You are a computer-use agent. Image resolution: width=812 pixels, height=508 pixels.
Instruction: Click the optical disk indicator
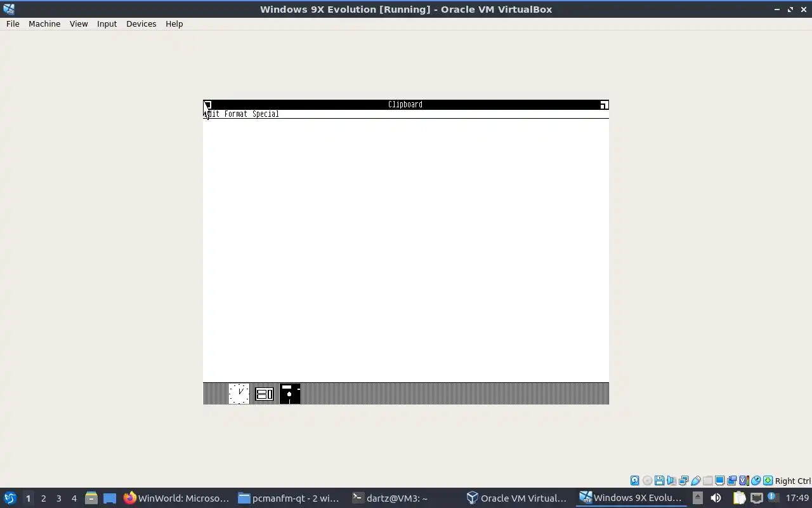(x=647, y=481)
